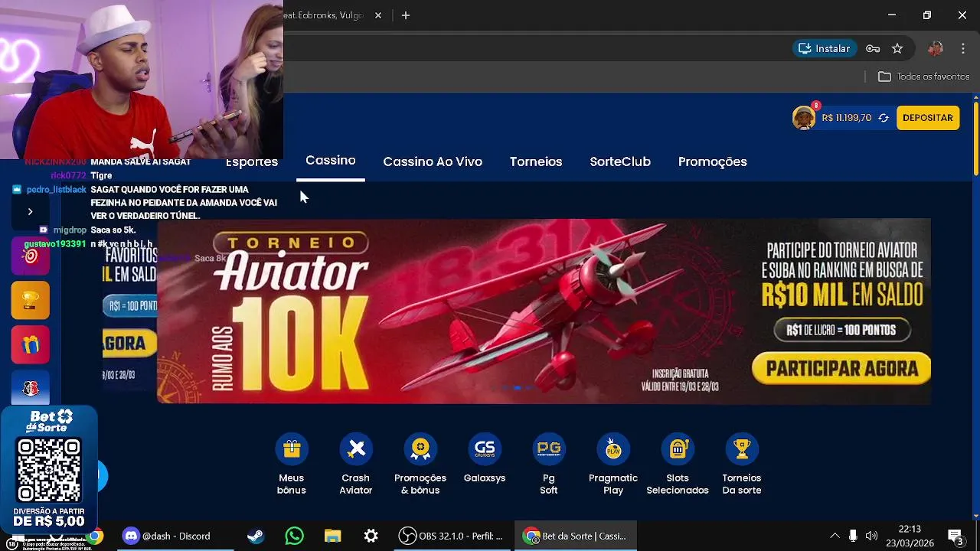Viewport: 980px width, 551px height.
Task: Open the Chrome icon at taskbar's left side
Action: coord(95,536)
